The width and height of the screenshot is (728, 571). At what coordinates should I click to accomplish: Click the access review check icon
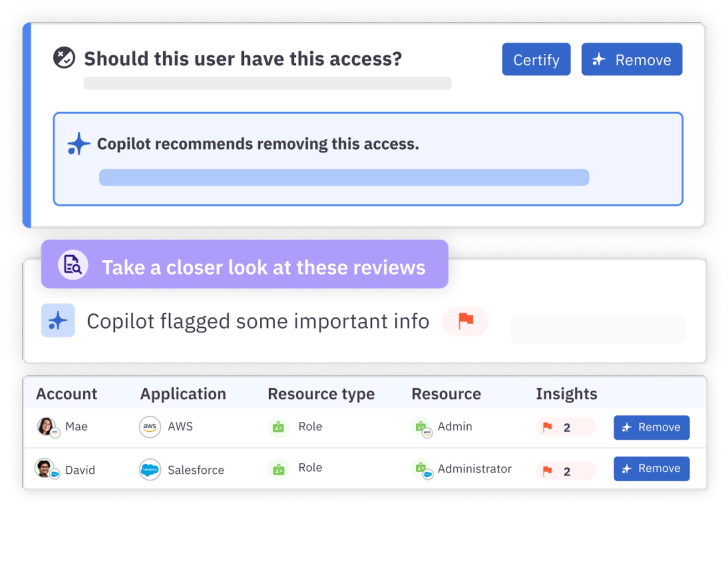click(x=64, y=58)
